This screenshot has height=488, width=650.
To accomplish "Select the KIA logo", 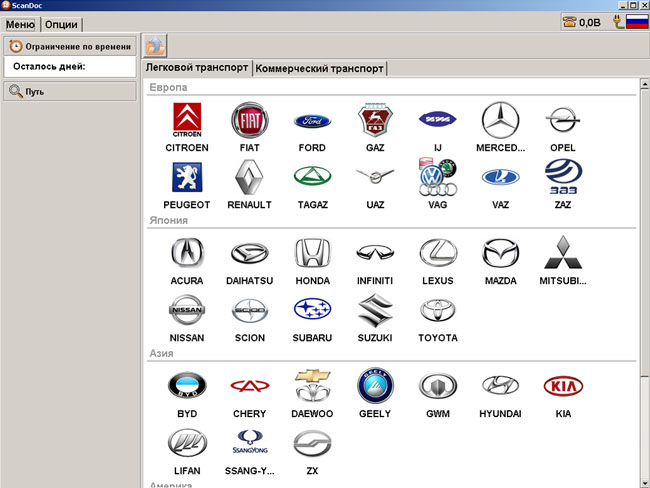I will (x=562, y=387).
